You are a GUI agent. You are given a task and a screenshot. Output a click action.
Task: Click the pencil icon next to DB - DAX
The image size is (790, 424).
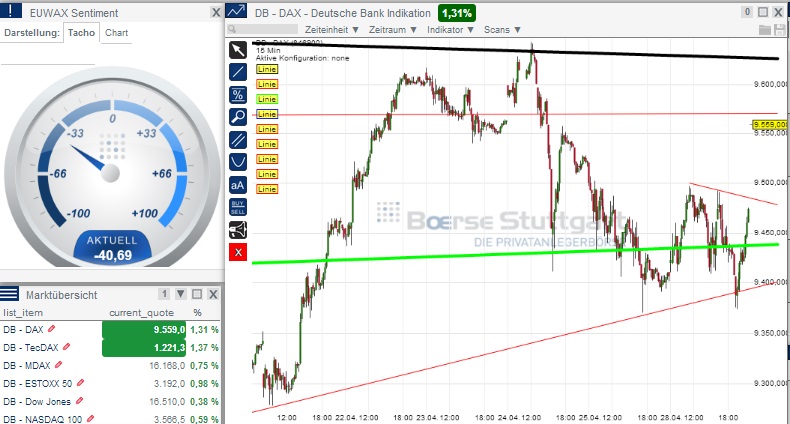pyautogui.click(x=51, y=329)
